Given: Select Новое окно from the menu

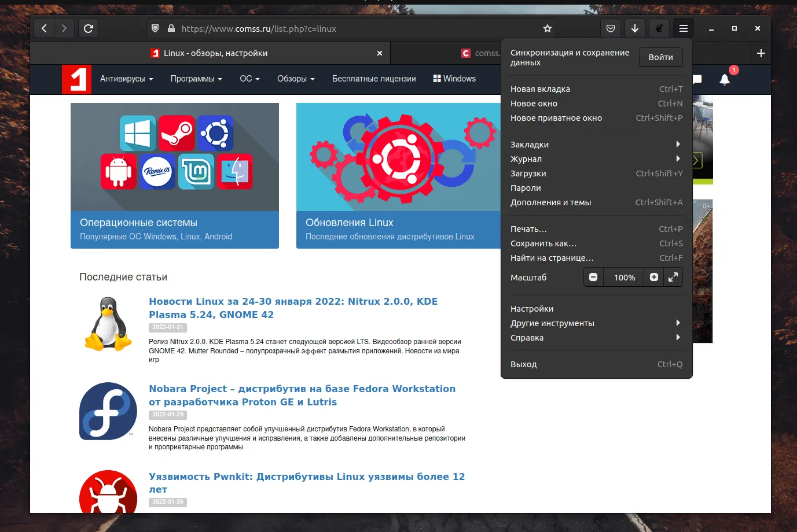Looking at the screenshot, I should click(x=596, y=104).
